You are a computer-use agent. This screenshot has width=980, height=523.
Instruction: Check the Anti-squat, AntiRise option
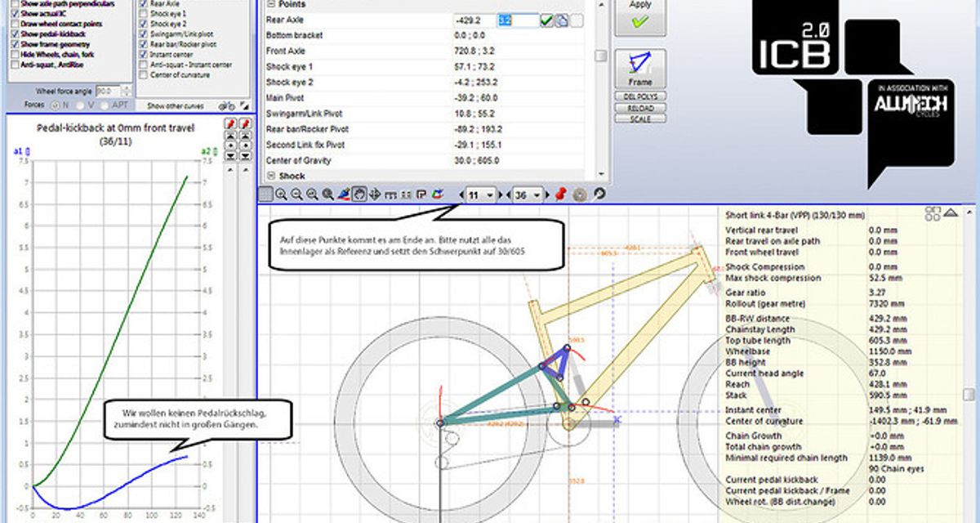15,65
